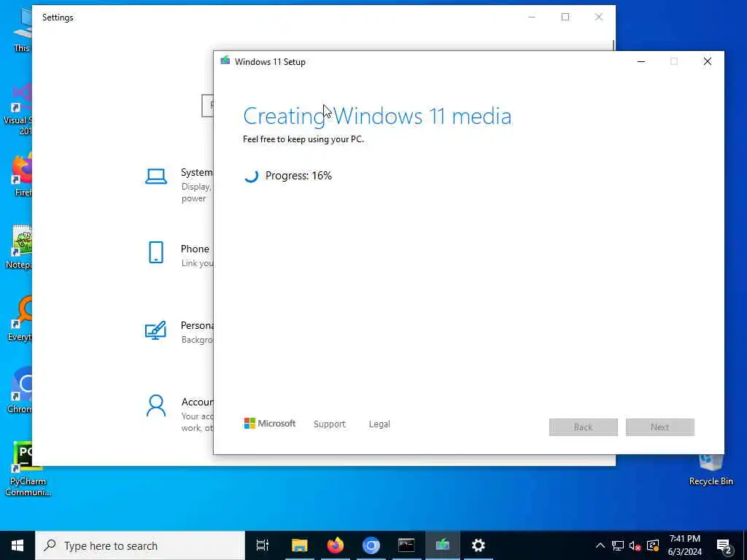Viewport: 747px width, 560px height.
Task: Minimize the Windows 11 Setup window
Action: (x=641, y=61)
